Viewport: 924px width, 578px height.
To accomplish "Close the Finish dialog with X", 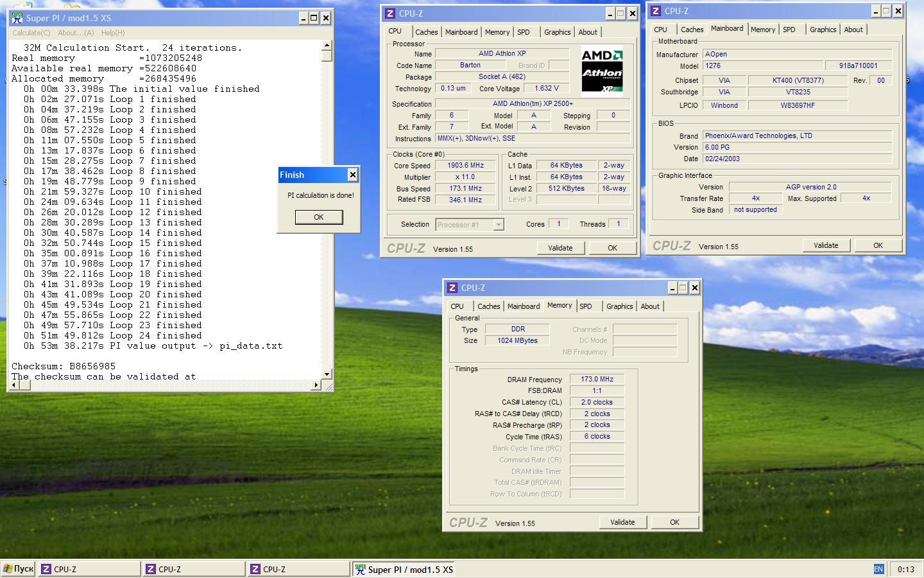I will tap(352, 175).
